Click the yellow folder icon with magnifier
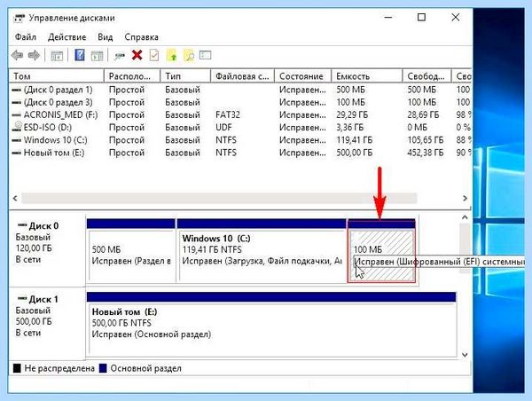The image size is (532, 401). coord(189,55)
